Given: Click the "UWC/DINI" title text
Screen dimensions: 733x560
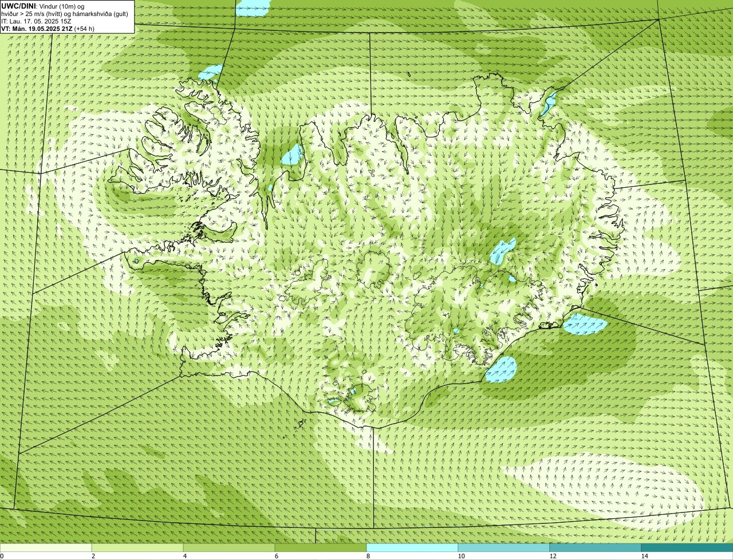Looking at the screenshot, I should [x=18, y=6].
